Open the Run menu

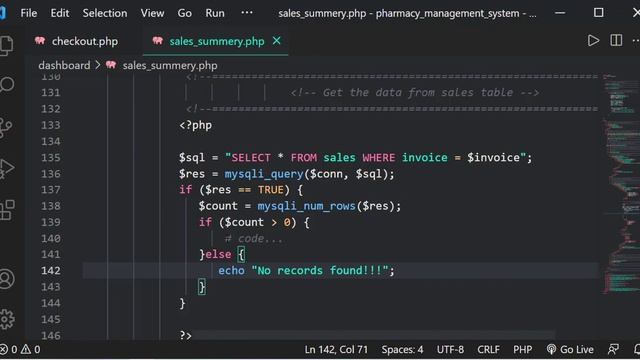click(215, 13)
